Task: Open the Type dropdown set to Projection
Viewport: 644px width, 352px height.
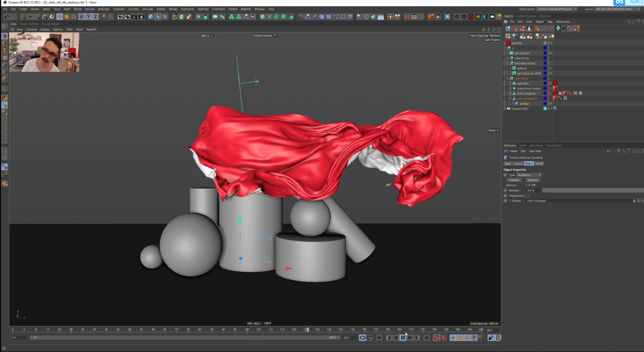Action: 528,175
